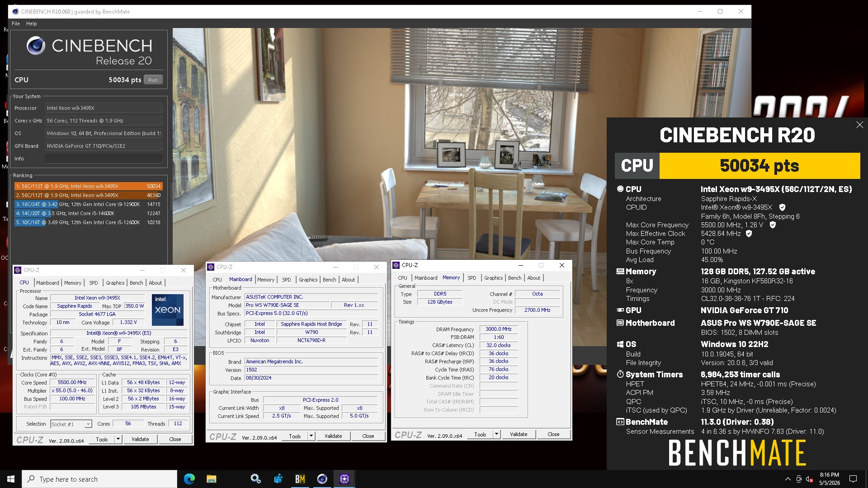Select ranking entry with score 48360
The height and width of the screenshot is (488, 868).
(88, 195)
